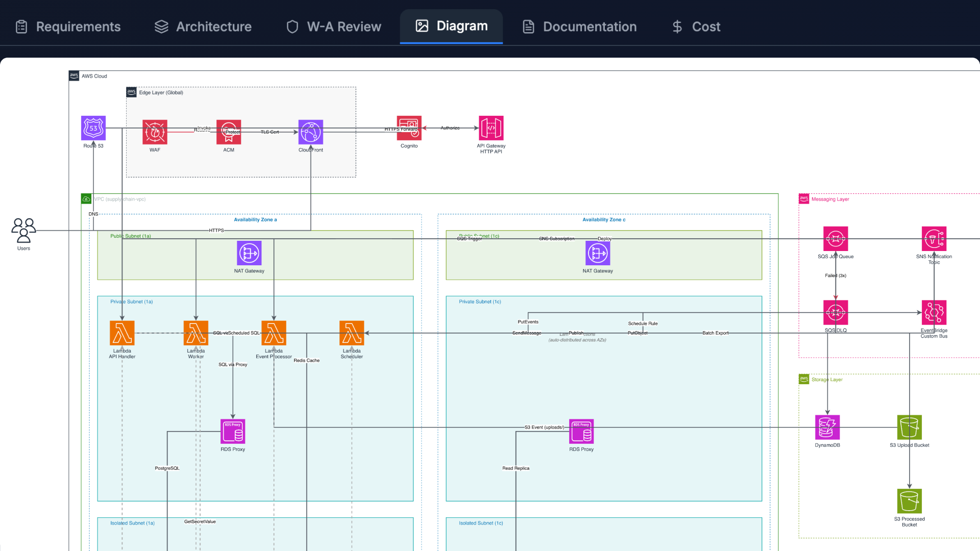Open the Cost tab

pos(696,27)
